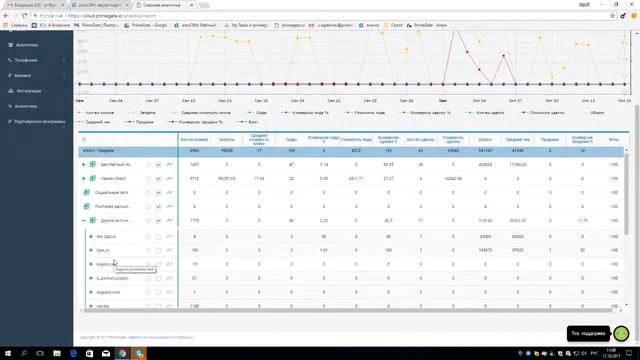Expand the Телефония submenu arrow
The width and height of the screenshot is (640, 360).
point(64,60)
